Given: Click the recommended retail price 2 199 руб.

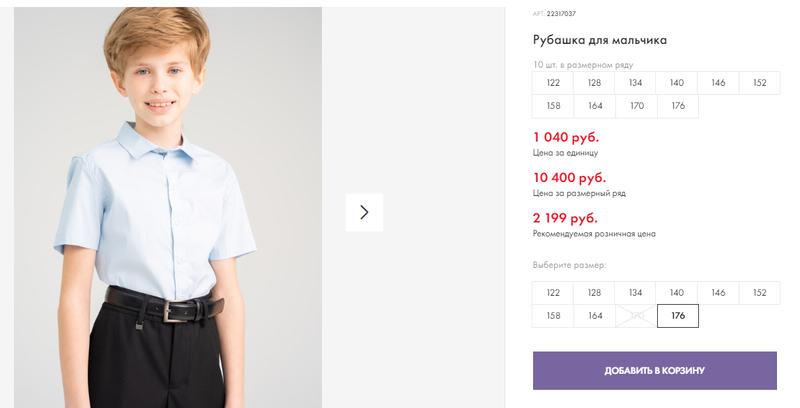Looking at the screenshot, I should 566,217.
